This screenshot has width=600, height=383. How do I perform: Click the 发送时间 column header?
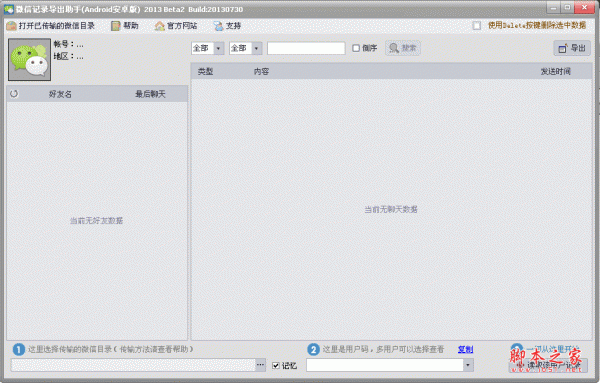556,71
